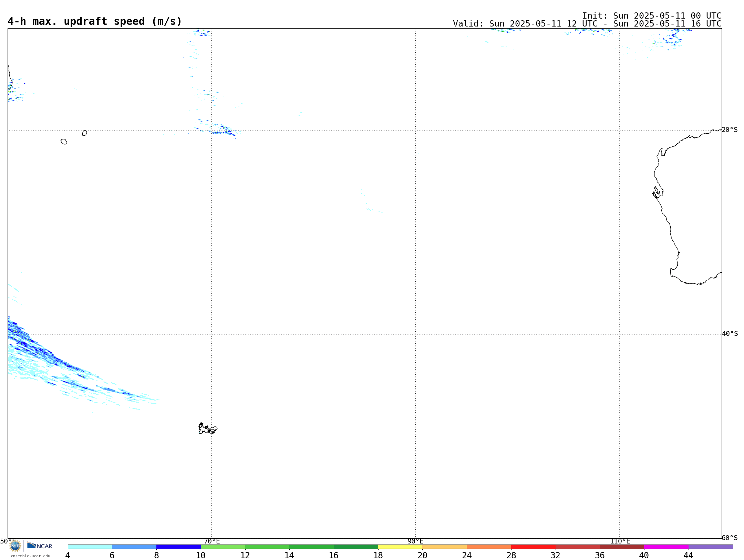
Task: Click the colorbar tick label 44
Action: pyautogui.click(x=688, y=556)
